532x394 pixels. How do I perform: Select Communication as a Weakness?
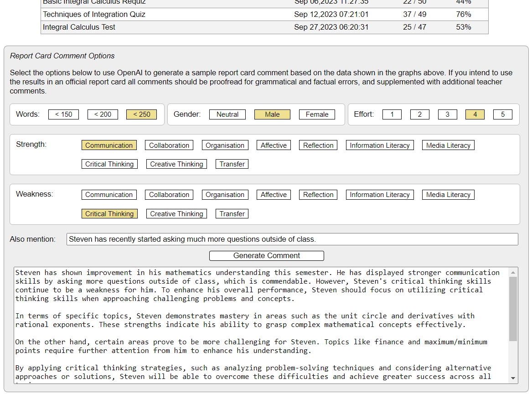[109, 195]
